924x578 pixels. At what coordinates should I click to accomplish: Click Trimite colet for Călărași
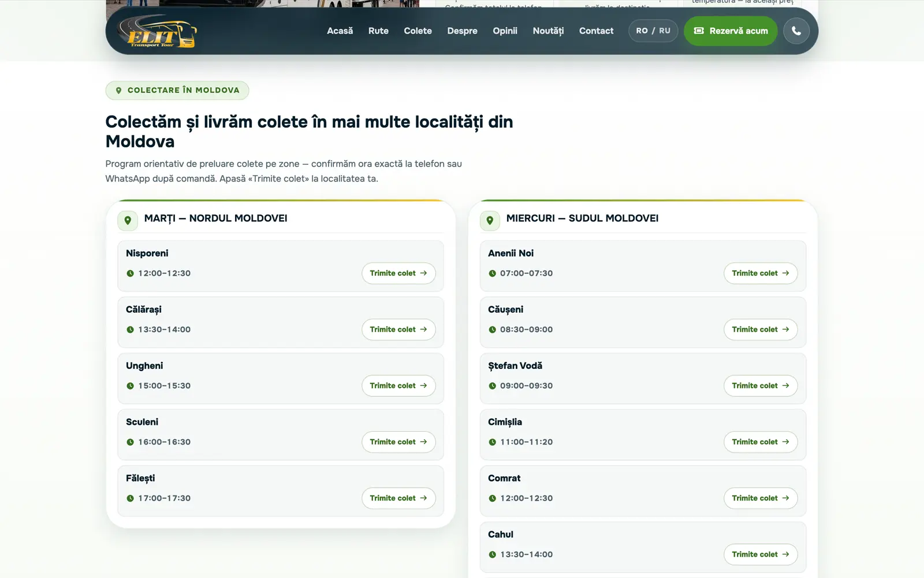click(x=398, y=329)
